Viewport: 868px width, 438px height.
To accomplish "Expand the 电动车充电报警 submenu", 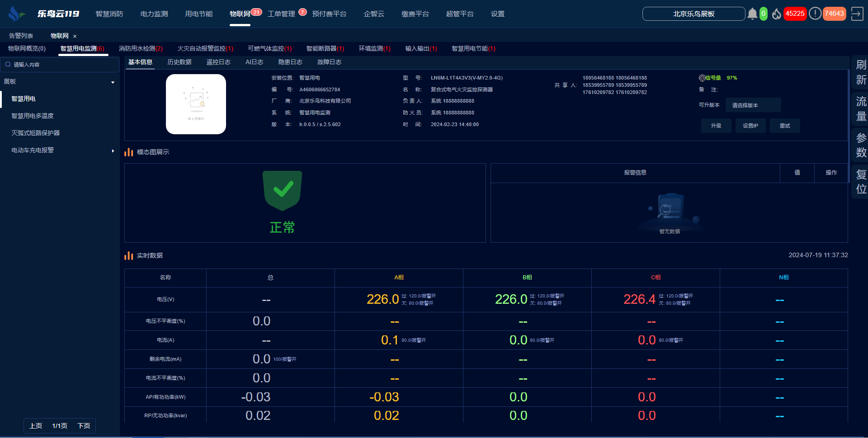I will coord(113,151).
